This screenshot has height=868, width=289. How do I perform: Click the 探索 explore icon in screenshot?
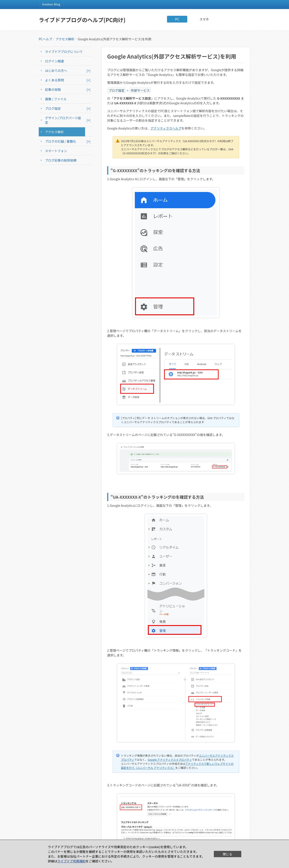(x=144, y=233)
